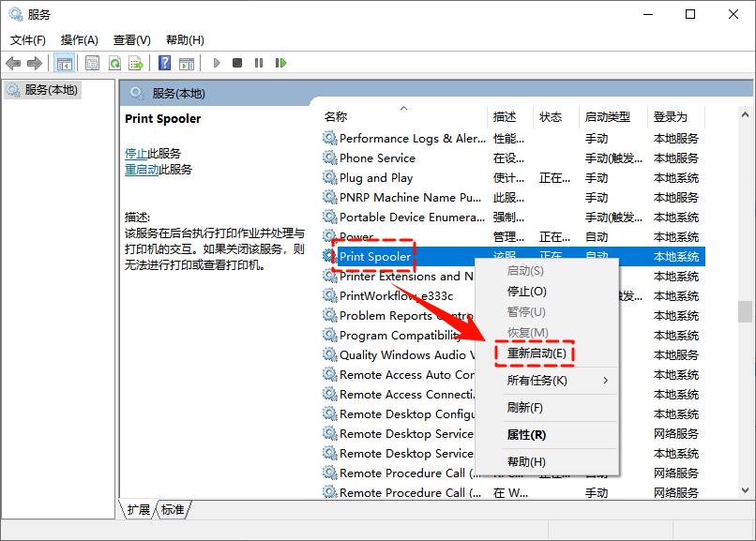
Task: Click the Export list toolbar icon
Action: [x=136, y=63]
